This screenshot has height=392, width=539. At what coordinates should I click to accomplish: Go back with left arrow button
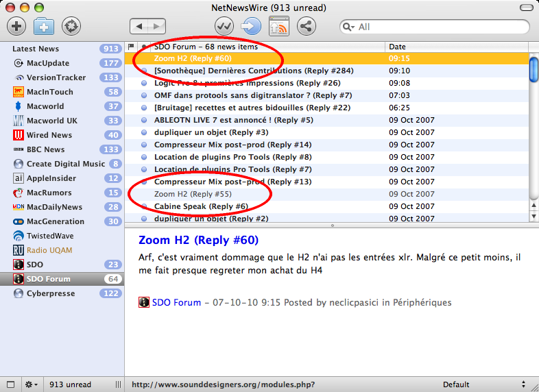coord(139,27)
